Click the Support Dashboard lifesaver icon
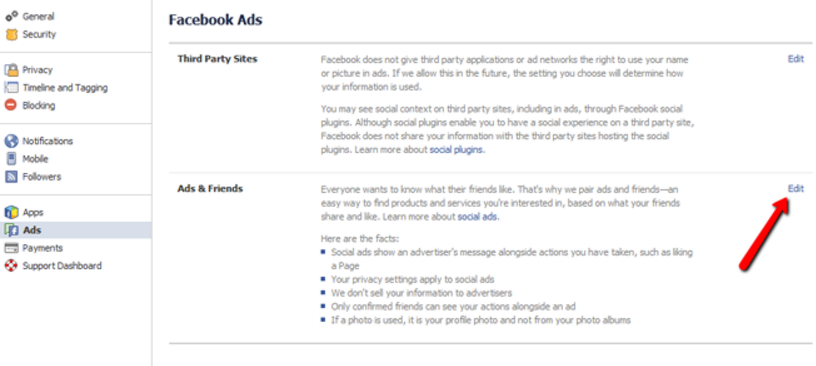 pyautogui.click(x=11, y=266)
